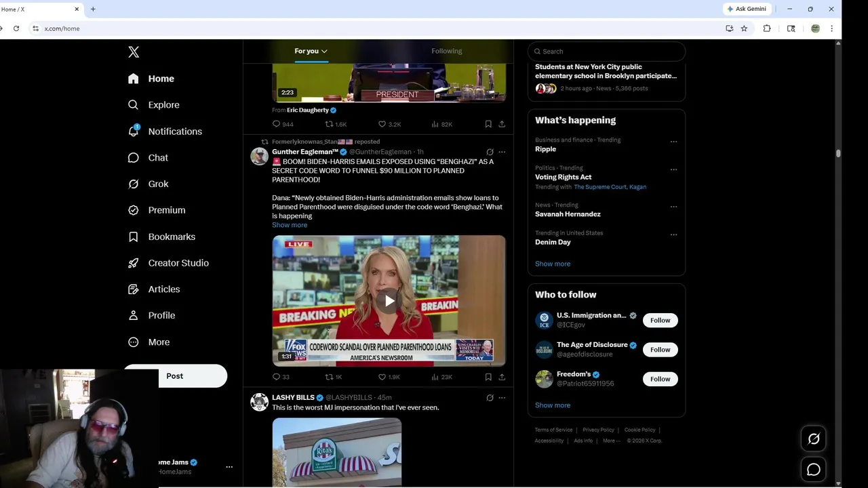Open the Premium sidebar icon

pos(134,210)
